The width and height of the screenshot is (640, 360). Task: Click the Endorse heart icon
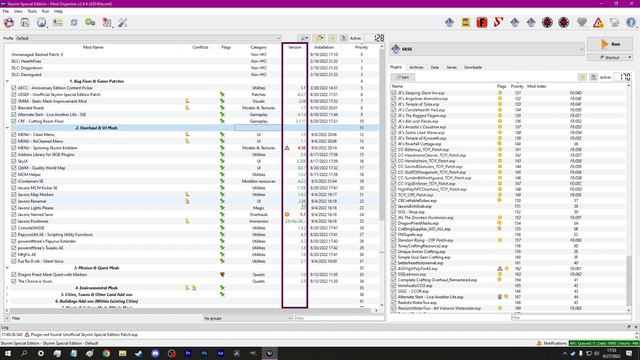click(582, 22)
